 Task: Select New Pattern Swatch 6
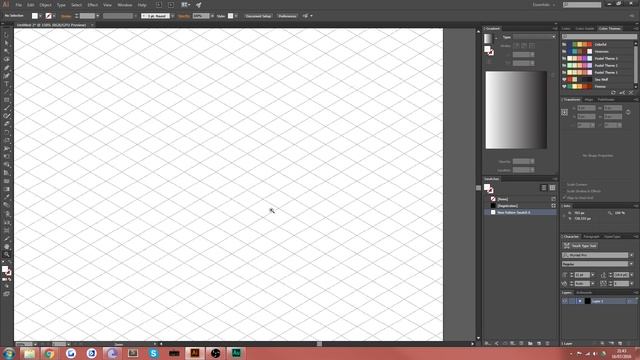coord(521,212)
